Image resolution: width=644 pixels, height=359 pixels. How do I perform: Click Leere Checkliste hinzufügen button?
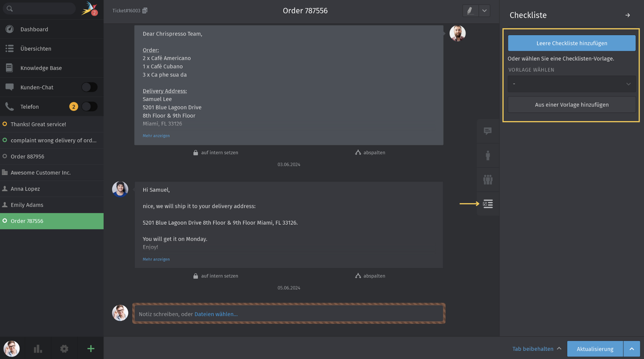[571, 43]
